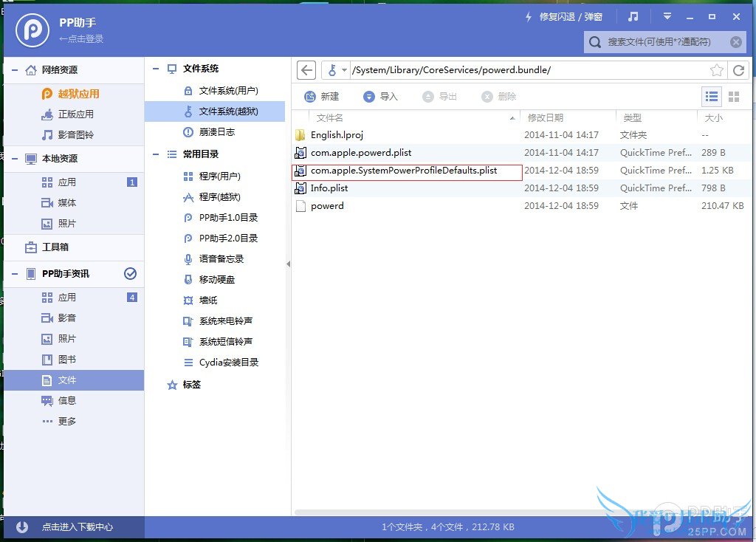Click 新建 to create new folder

click(321, 96)
